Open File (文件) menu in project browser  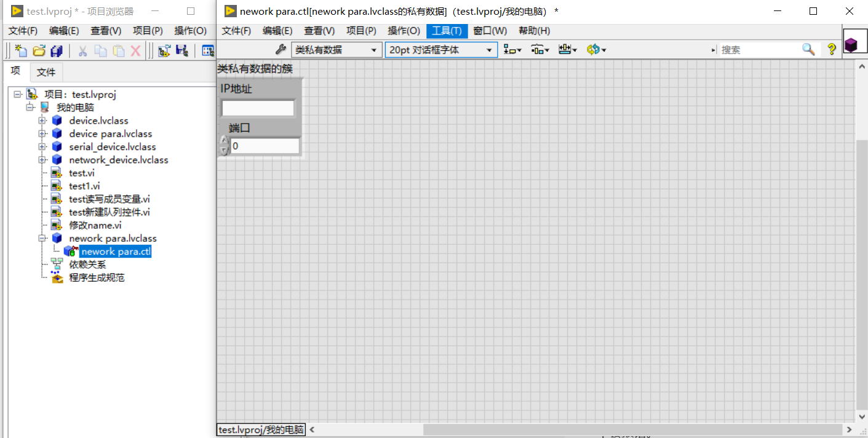[x=23, y=31]
